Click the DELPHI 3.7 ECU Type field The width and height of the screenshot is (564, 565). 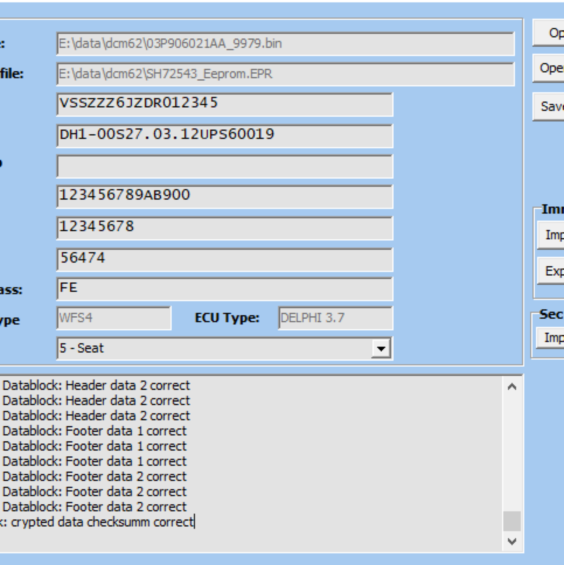(x=336, y=318)
